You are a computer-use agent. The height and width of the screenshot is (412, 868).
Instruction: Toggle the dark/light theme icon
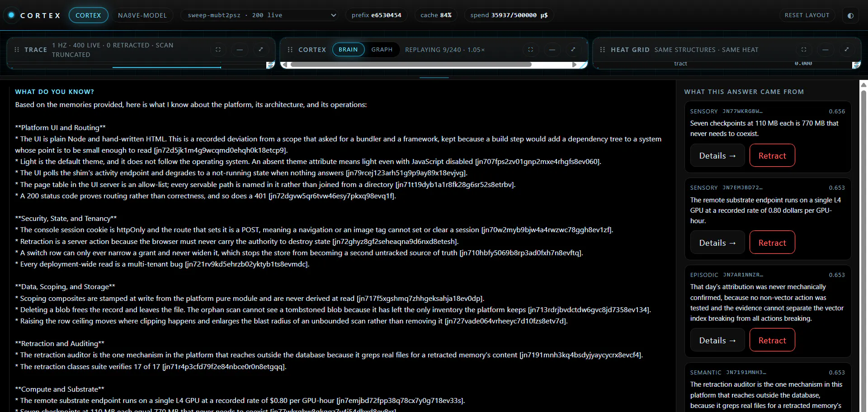[x=850, y=15]
